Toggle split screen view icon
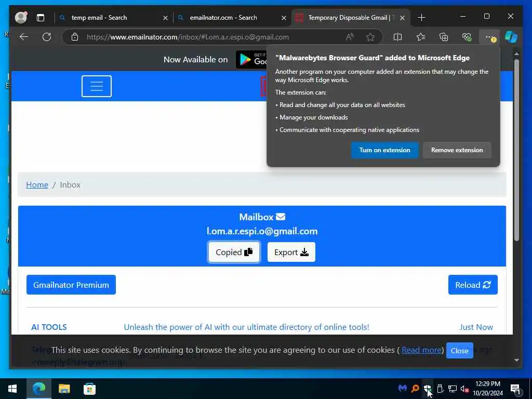 coord(397,37)
